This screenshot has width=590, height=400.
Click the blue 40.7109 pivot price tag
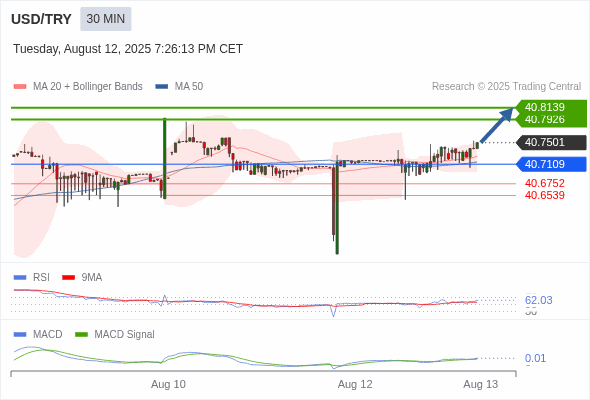[x=551, y=164]
